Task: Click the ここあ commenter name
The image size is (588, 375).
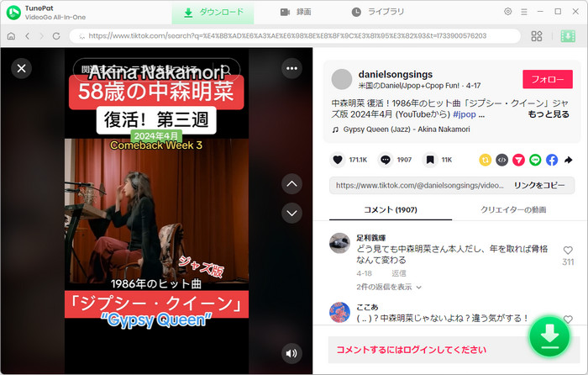Action: (x=367, y=307)
